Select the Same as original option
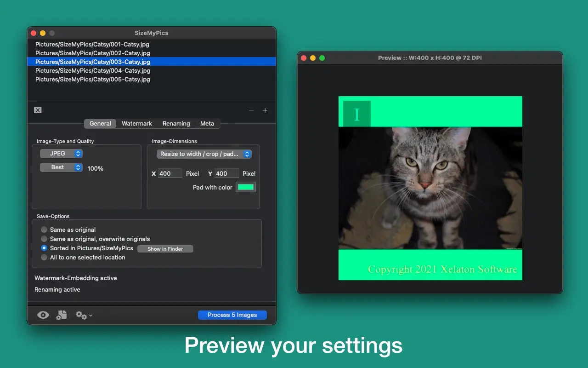Image resolution: width=588 pixels, height=368 pixels. coord(44,230)
